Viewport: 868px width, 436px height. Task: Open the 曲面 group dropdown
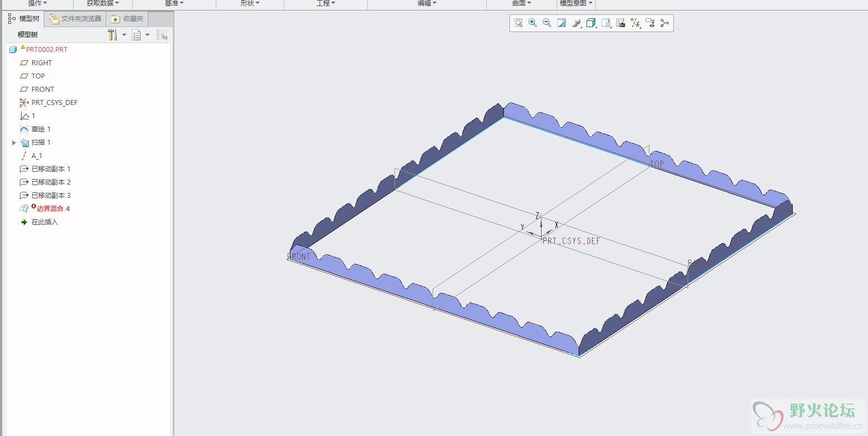click(x=521, y=3)
